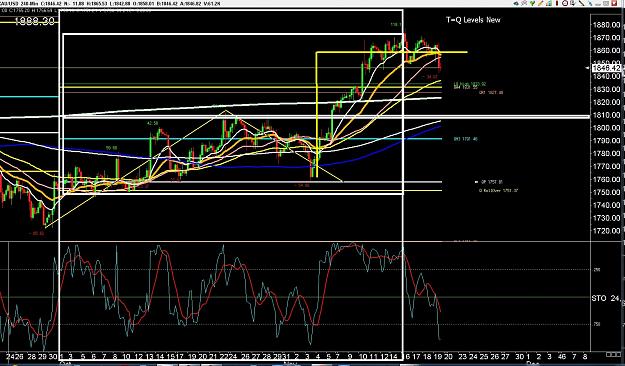Screen dimensions: 625x366
Task: Click the eye visibility icon in top toolbar
Action: click(516, 3)
